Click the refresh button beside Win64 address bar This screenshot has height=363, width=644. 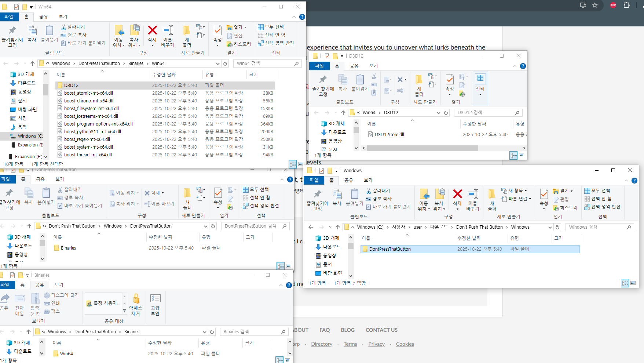[225, 63]
